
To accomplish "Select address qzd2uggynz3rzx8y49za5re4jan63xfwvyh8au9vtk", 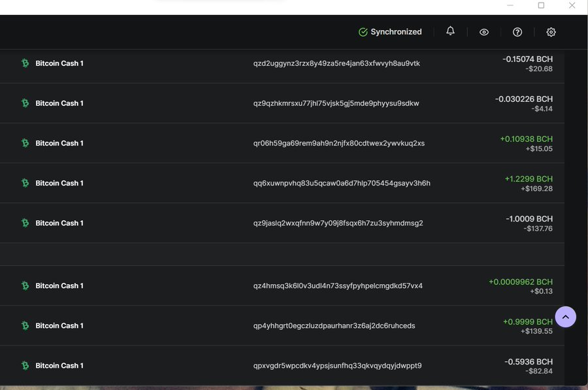I will pyautogui.click(x=336, y=63).
